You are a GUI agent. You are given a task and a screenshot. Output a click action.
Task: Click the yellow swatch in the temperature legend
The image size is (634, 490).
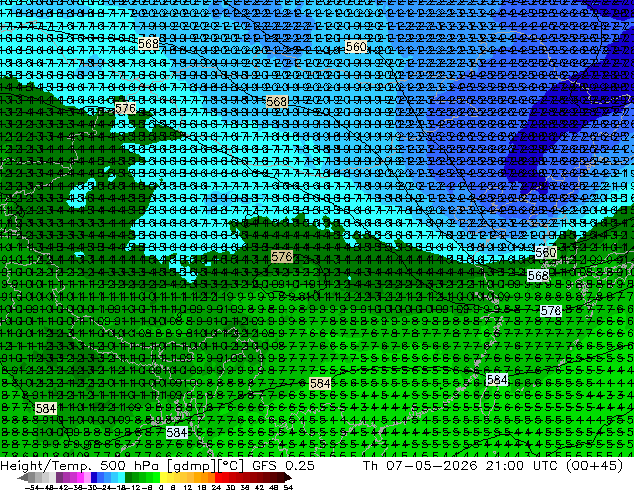tap(163, 478)
